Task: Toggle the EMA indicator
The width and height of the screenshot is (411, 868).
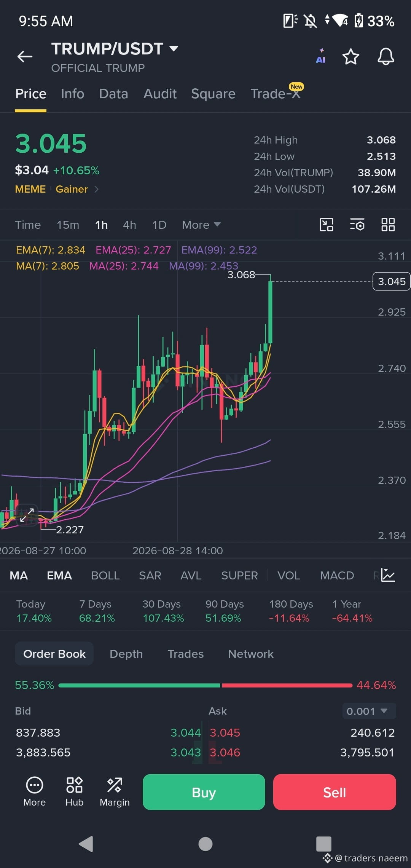Action: 59,575
